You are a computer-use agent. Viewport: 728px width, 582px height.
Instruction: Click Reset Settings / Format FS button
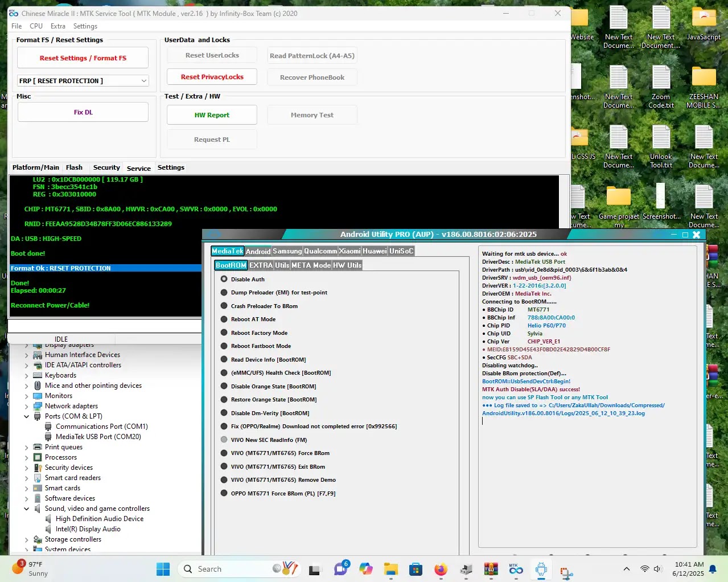83,58
